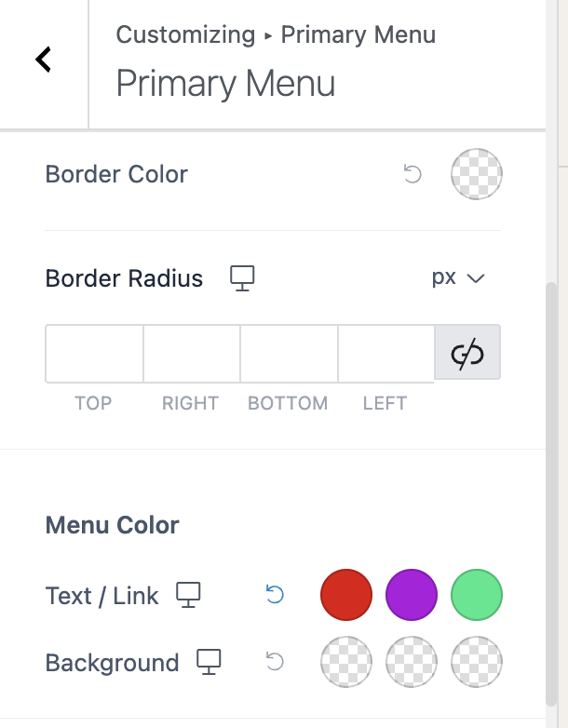Open the px unit dropdown
The height and width of the screenshot is (728, 568).
pyautogui.click(x=459, y=277)
